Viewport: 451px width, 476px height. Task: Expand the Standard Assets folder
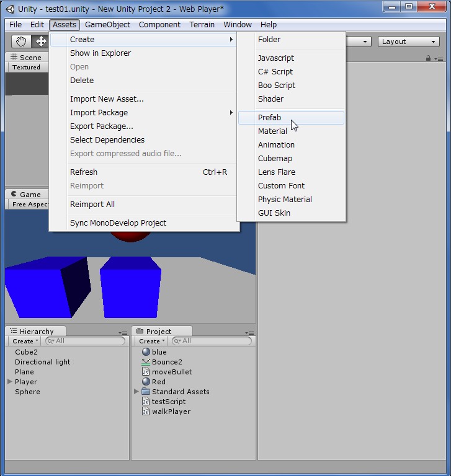[136, 391]
